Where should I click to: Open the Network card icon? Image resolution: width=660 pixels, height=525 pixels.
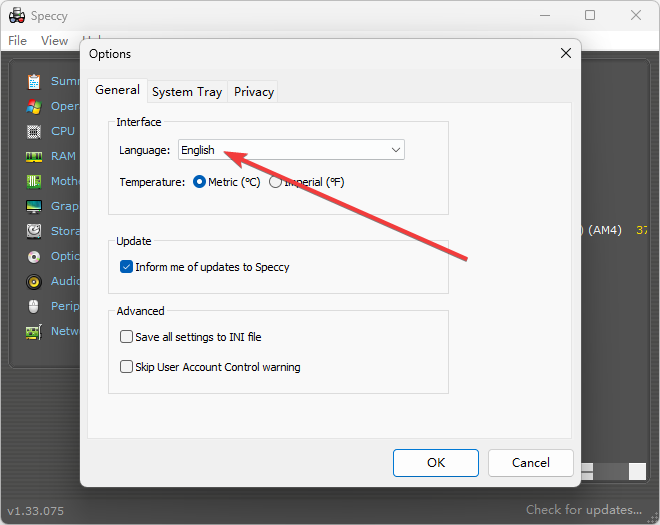pyautogui.click(x=34, y=332)
